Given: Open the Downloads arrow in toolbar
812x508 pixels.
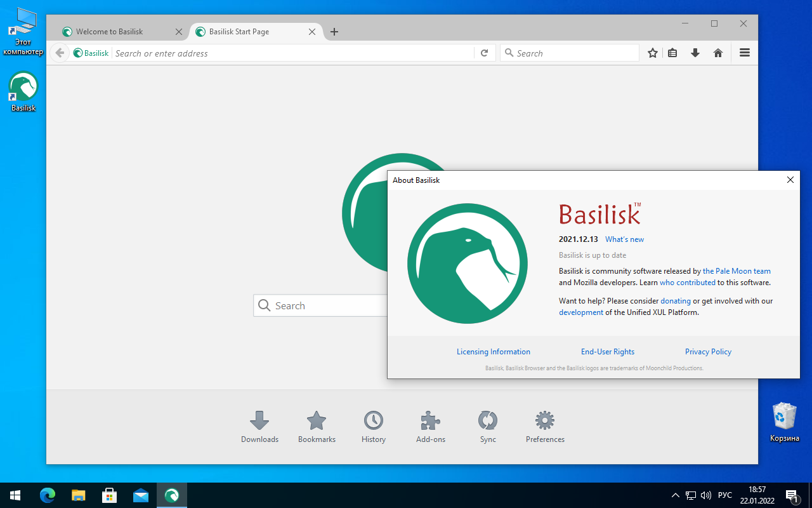Looking at the screenshot, I should point(695,53).
